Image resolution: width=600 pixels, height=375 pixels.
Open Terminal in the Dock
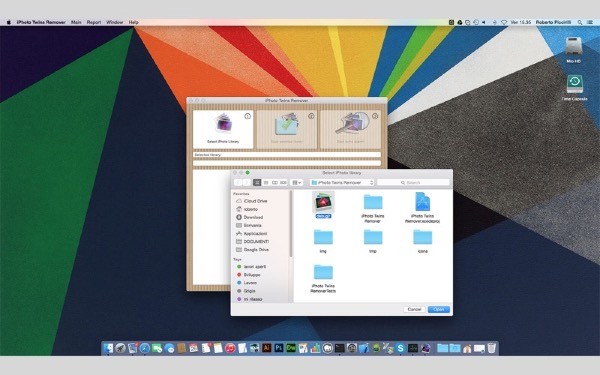[339, 348]
